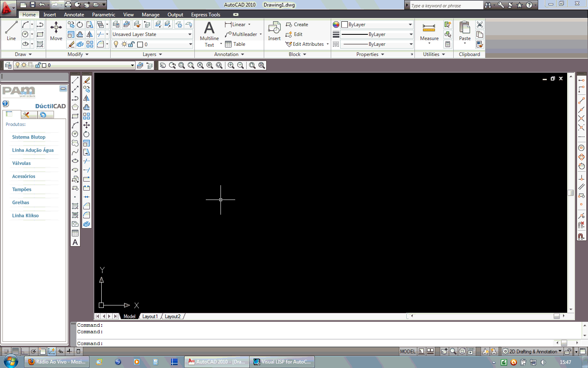Select the Rotate tool in ribbon Modify panel
The height and width of the screenshot is (368, 588).
(80, 25)
